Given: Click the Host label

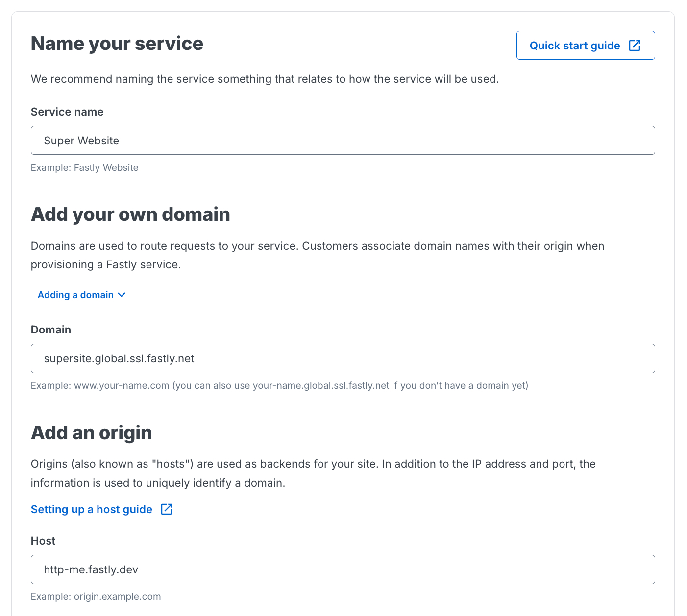Looking at the screenshot, I should tap(43, 541).
